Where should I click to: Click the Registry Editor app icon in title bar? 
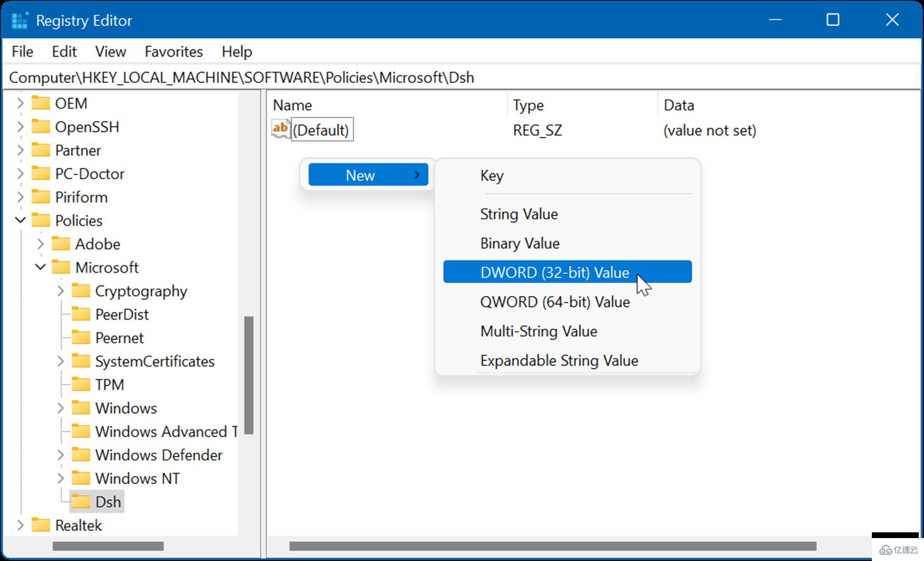pyautogui.click(x=20, y=20)
